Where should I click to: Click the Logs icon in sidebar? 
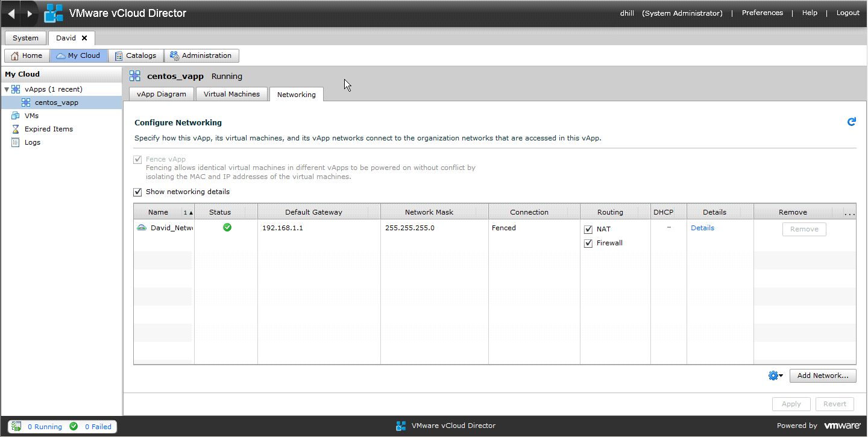point(16,142)
